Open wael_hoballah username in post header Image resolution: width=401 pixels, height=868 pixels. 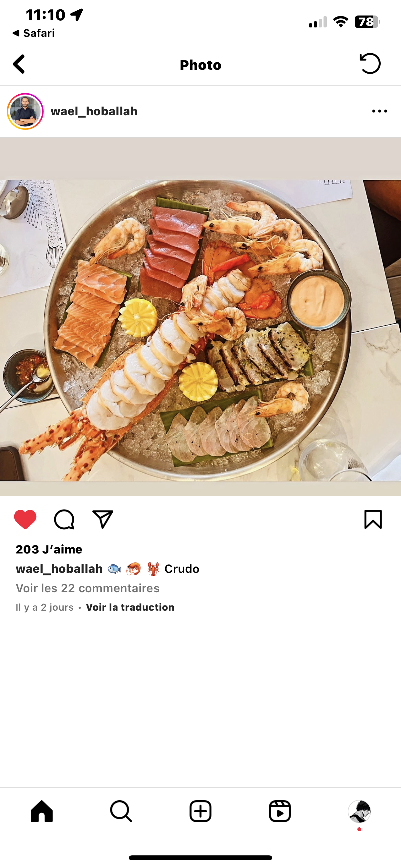coord(94,111)
